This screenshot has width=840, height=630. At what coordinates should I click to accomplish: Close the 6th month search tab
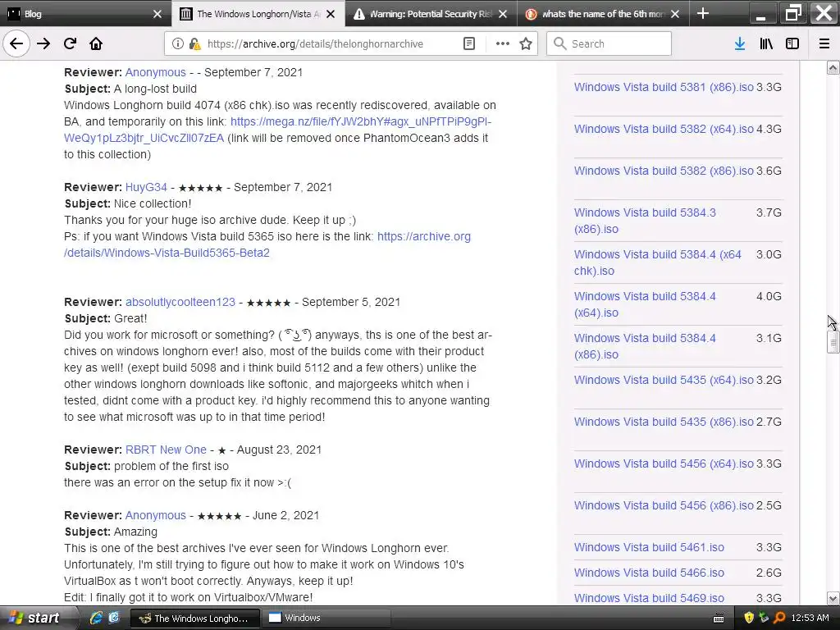coord(675,14)
